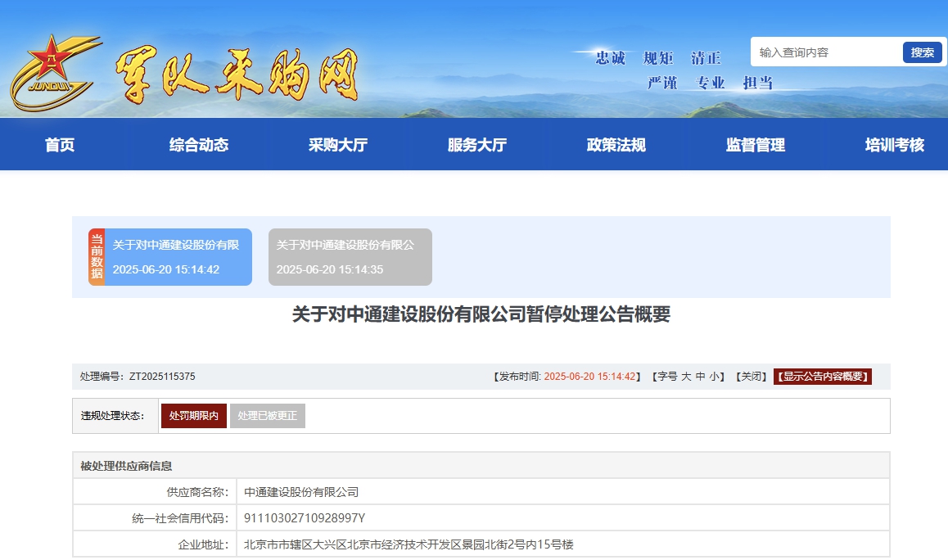Viewport: 948px width, 560px height.
Task: Click the 统一社会信用代码 field label
Action: click(180, 518)
